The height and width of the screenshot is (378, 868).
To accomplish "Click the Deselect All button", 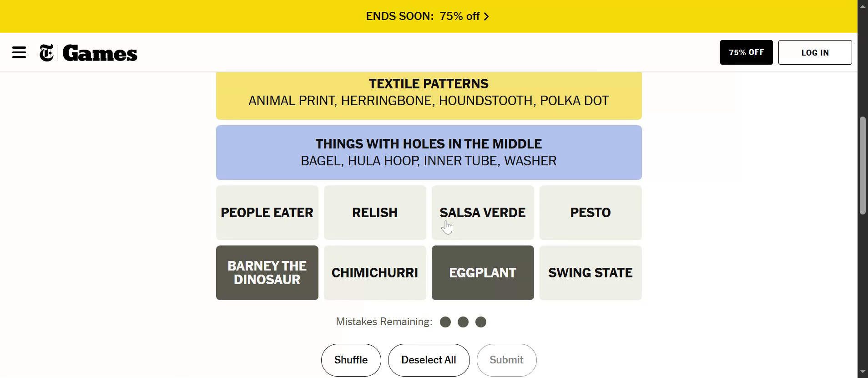I will [x=429, y=360].
